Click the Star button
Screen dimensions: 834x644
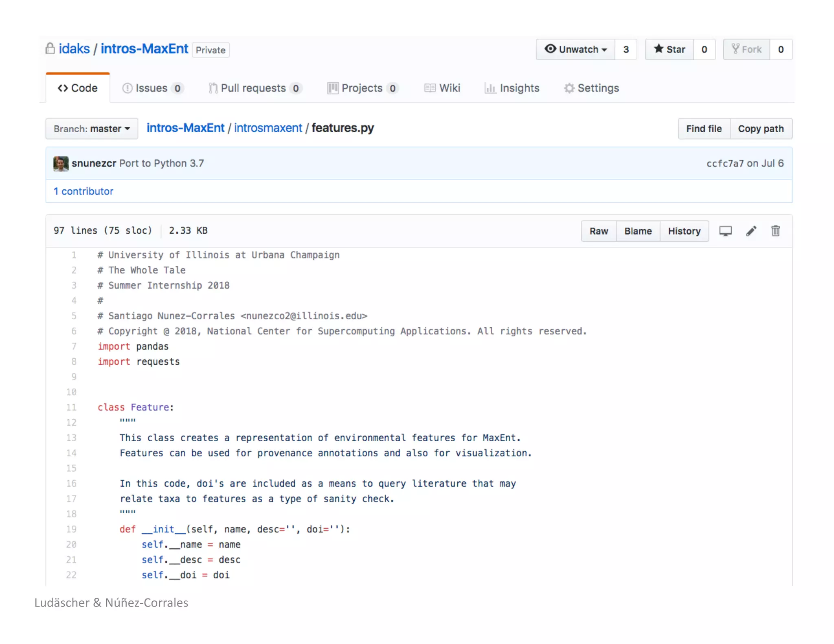pyautogui.click(x=669, y=49)
